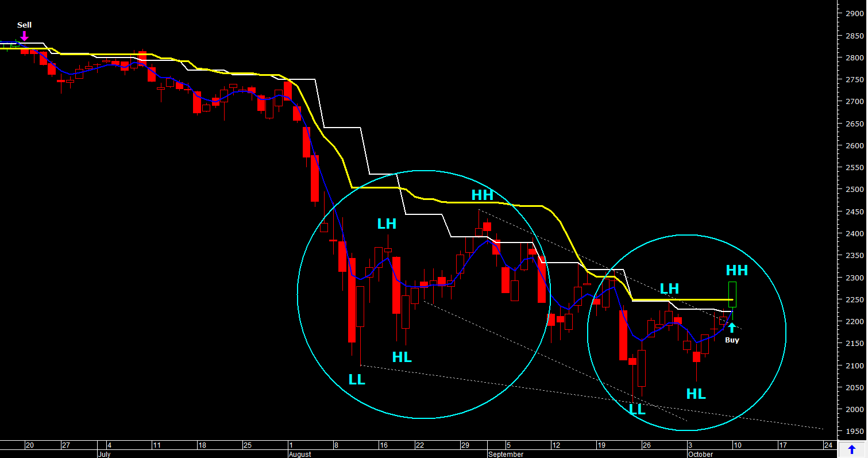
Task: Click date tick 25 on the time axis
Action: tap(247, 445)
